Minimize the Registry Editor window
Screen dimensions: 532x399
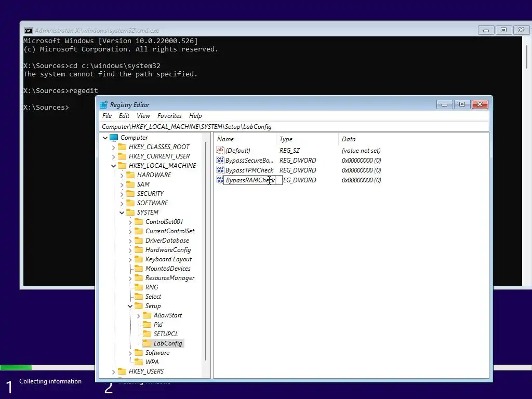(445, 104)
